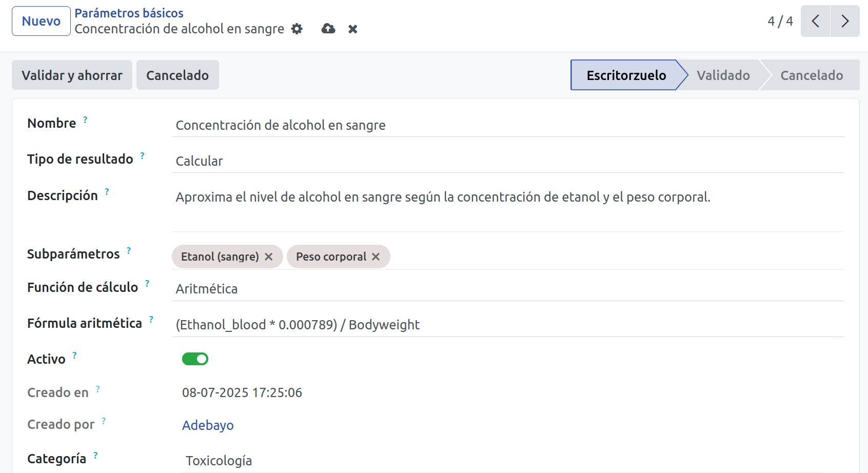Click the 4 / 4 pager counter
The width and height of the screenshot is (868, 473).
coord(780,21)
